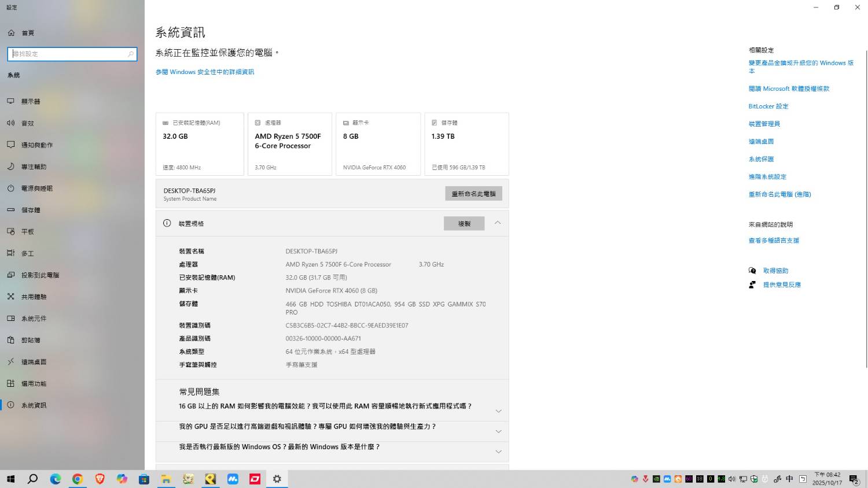Select 儲存體 in the sidebar navigation

tap(30, 209)
